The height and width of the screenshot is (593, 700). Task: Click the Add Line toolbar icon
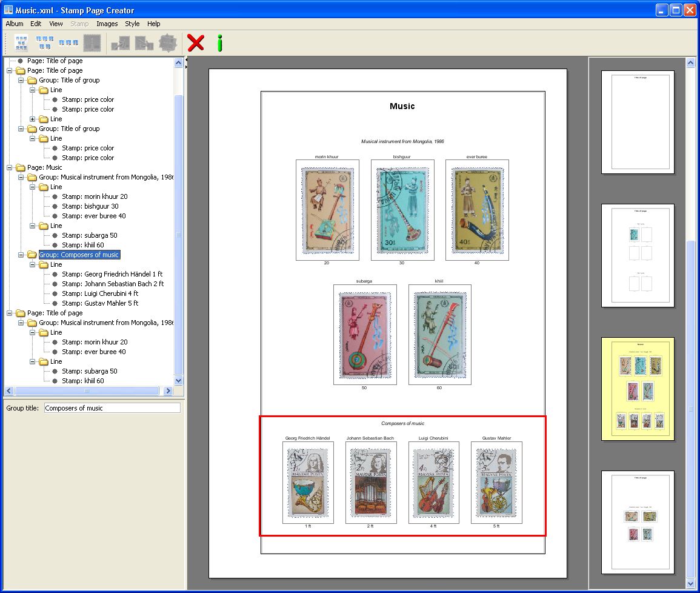point(67,42)
